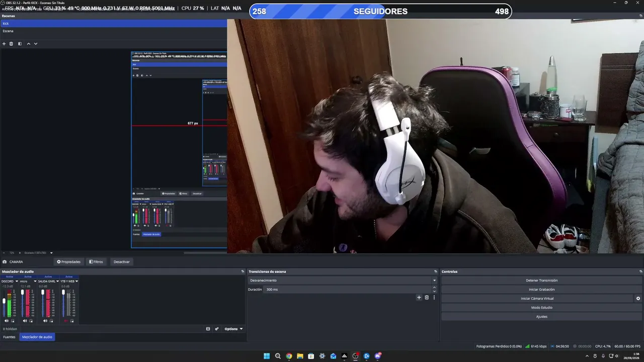Add a scene transition with plus icon
The image size is (644, 362).
419,298
